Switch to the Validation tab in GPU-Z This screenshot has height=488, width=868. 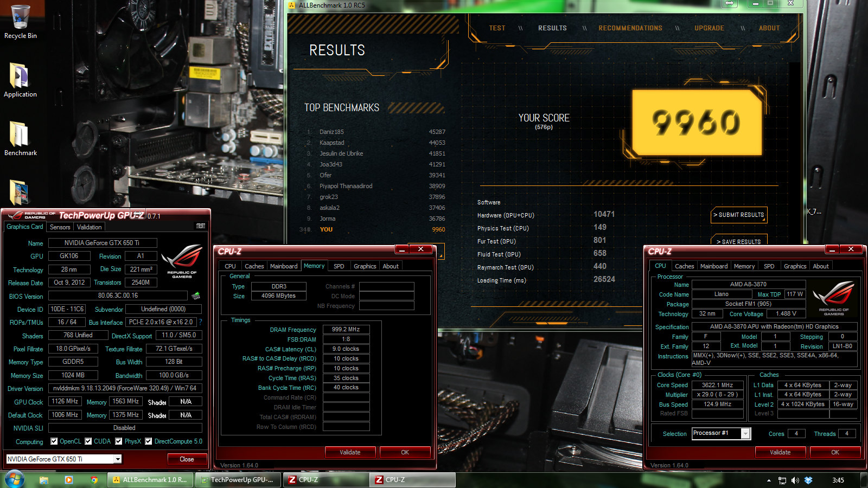click(x=89, y=227)
